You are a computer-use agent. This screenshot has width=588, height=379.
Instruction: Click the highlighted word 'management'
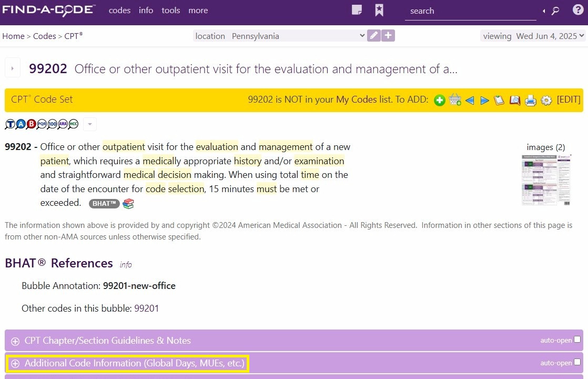click(286, 147)
